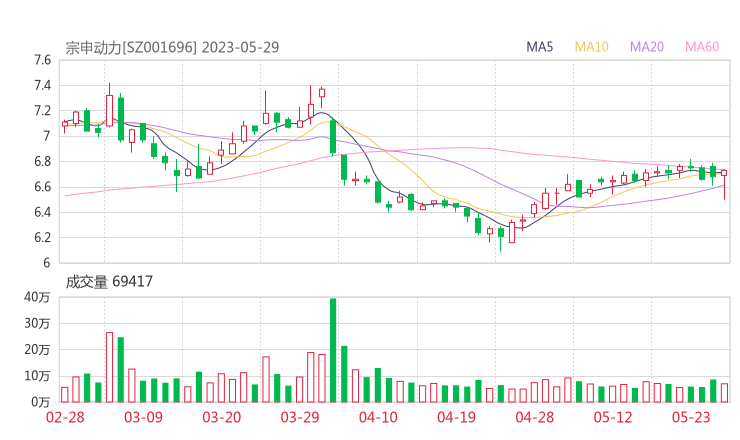Click the 20万 volume axis label

[x=37, y=350]
